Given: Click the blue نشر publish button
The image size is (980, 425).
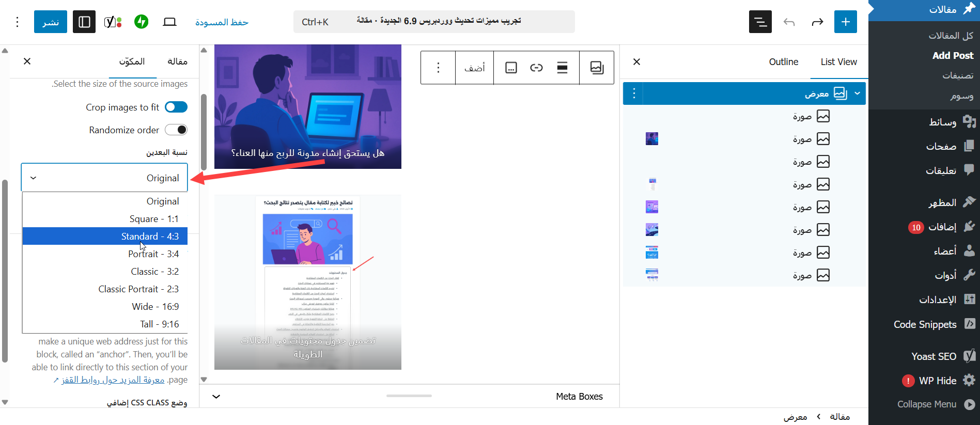Looking at the screenshot, I should coord(51,22).
